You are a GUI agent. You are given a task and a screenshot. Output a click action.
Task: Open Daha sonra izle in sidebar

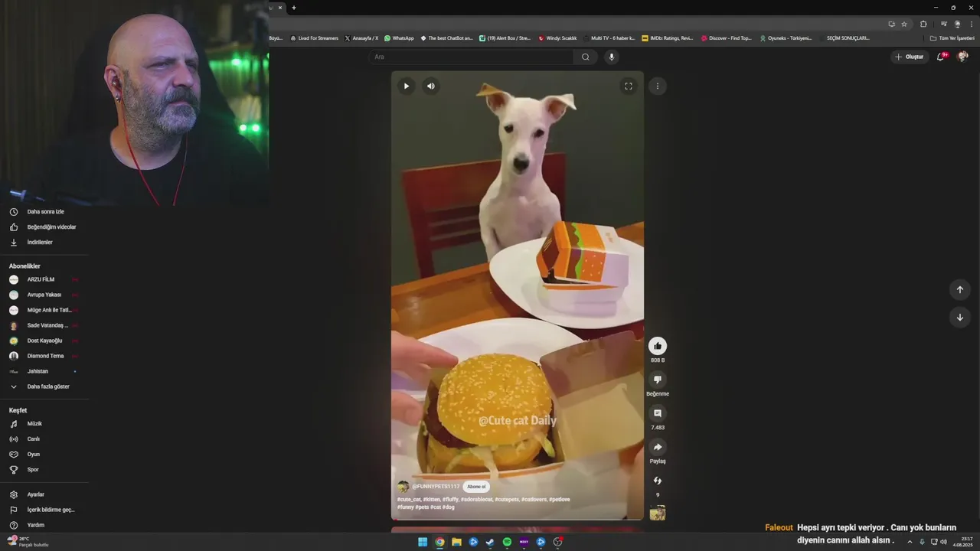46,212
